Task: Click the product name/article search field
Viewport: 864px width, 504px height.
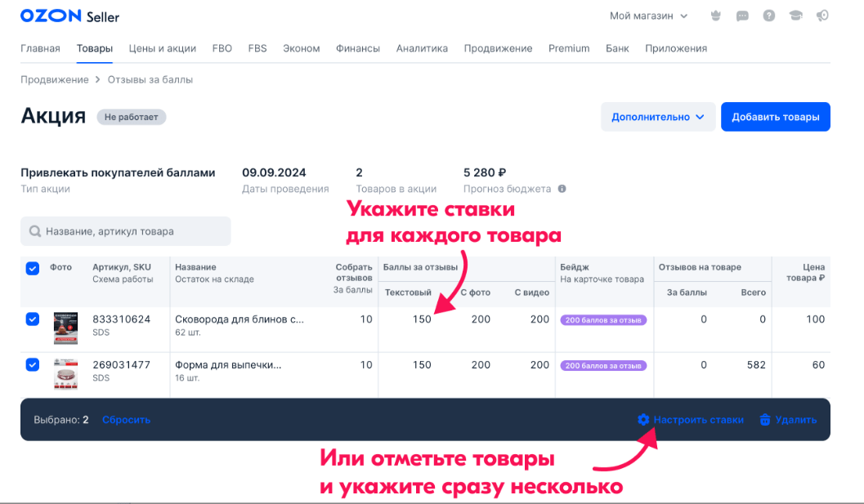Action: click(x=126, y=231)
